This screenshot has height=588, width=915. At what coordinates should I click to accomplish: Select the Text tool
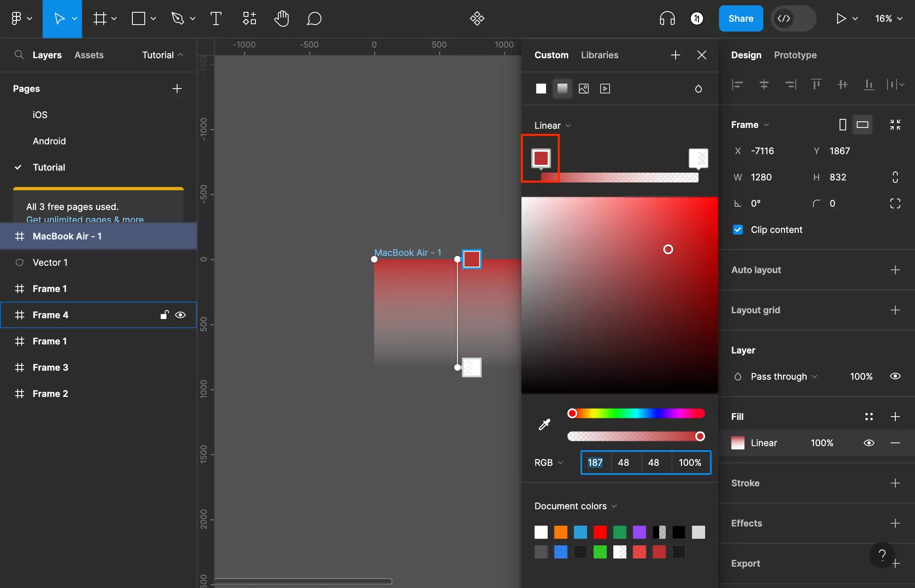(215, 18)
